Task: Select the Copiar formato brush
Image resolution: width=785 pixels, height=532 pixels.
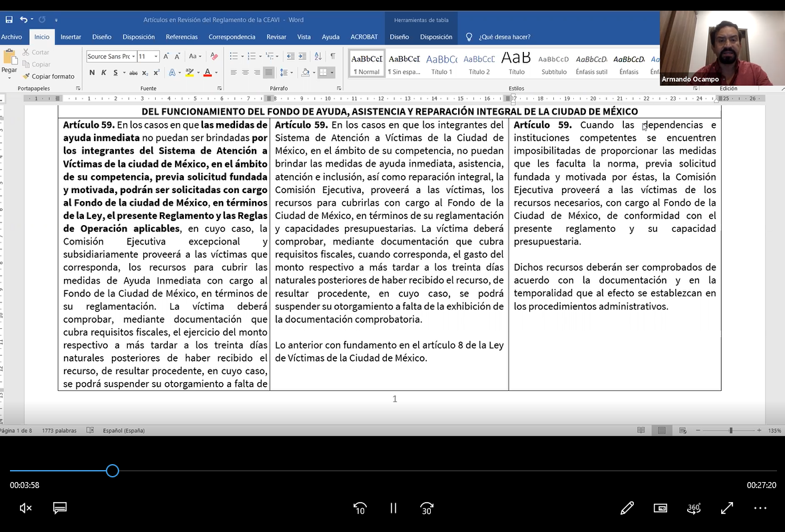Action: pos(48,76)
